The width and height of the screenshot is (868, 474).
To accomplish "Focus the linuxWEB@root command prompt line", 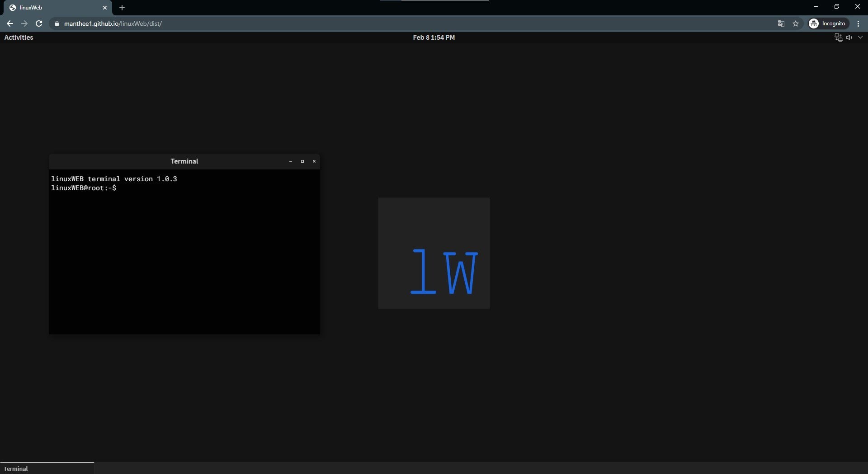I will click(84, 188).
